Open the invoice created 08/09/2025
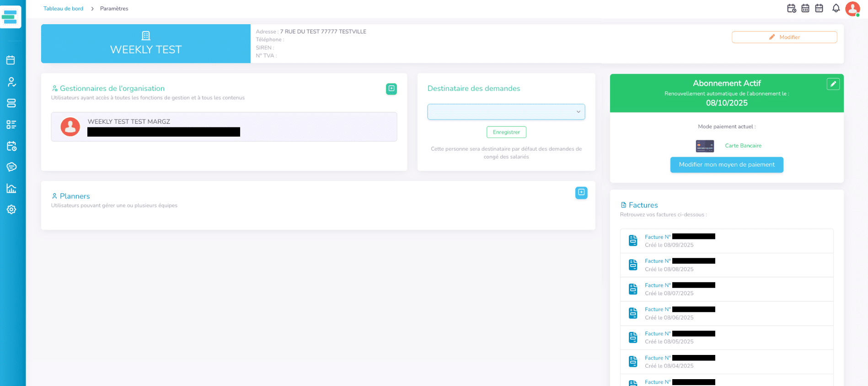 (727, 241)
